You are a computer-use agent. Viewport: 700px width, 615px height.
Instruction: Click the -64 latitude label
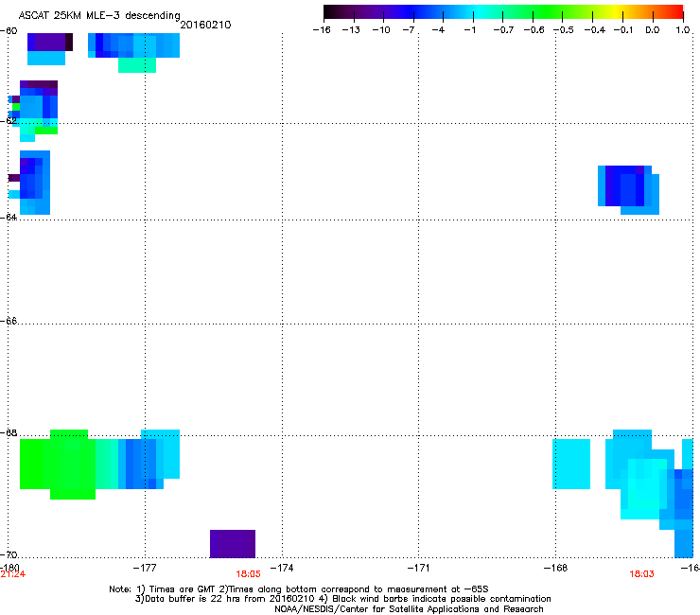pyautogui.click(x=9, y=217)
